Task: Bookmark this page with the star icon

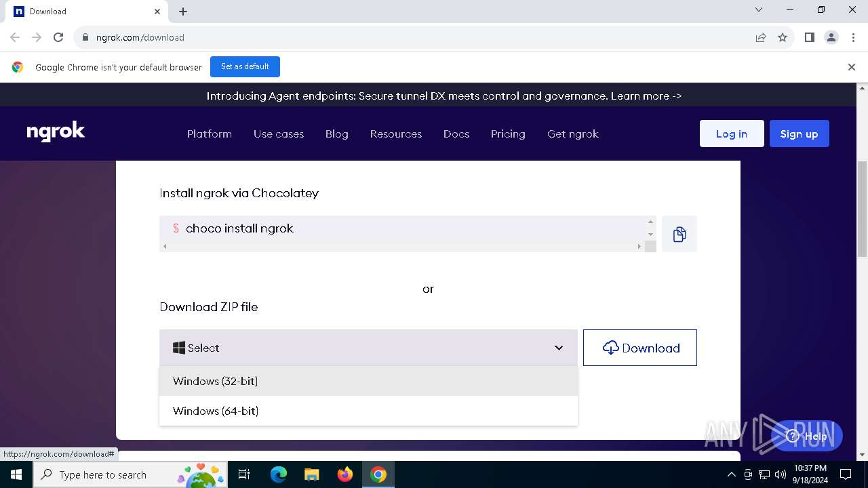Action: point(783,37)
